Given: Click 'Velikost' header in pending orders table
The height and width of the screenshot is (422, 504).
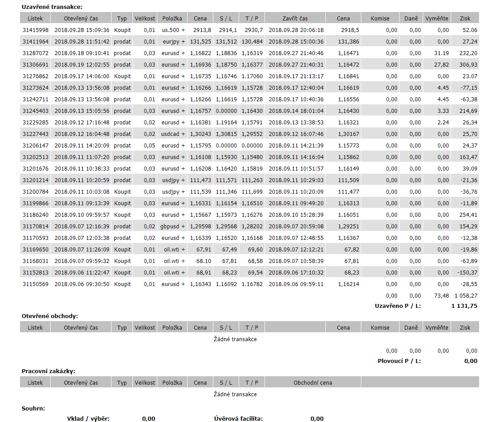Looking at the screenshot, I should 144,383.
